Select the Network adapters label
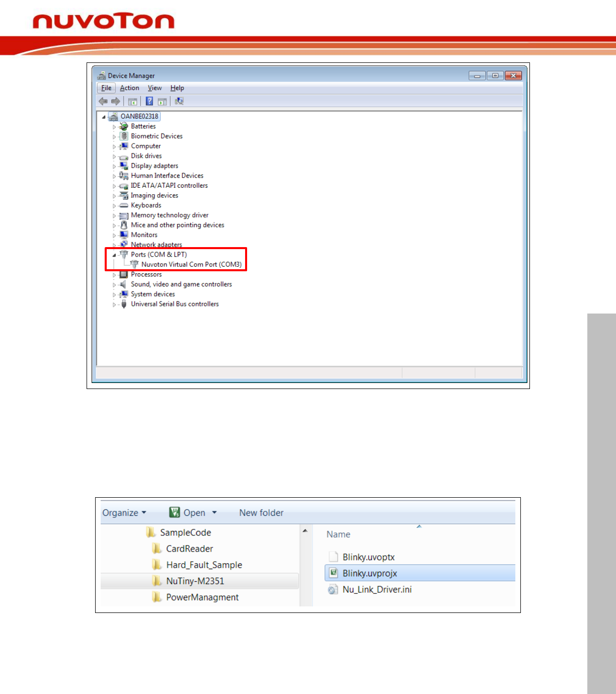 (x=157, y=245)
